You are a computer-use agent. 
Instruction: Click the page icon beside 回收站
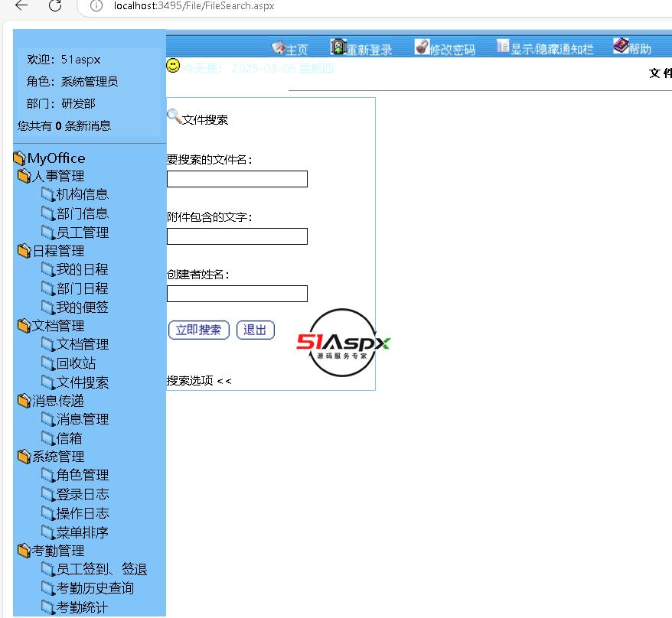pos(48,363)
